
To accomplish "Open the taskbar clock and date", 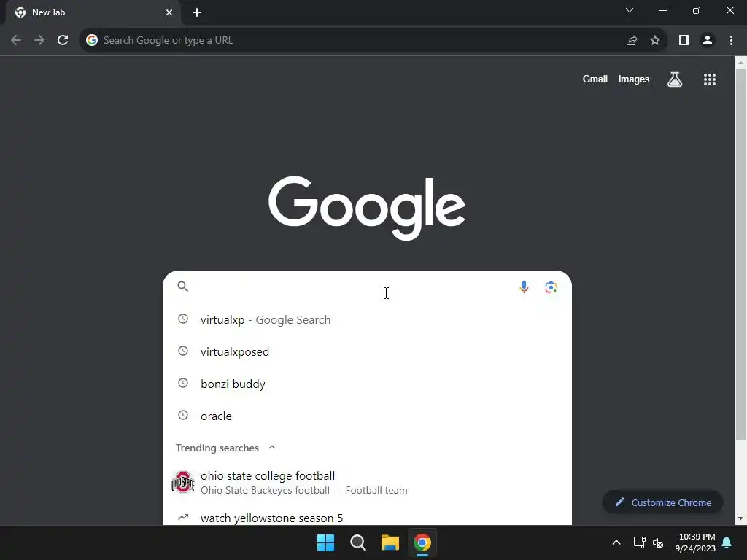I will (x=695, y=542).
